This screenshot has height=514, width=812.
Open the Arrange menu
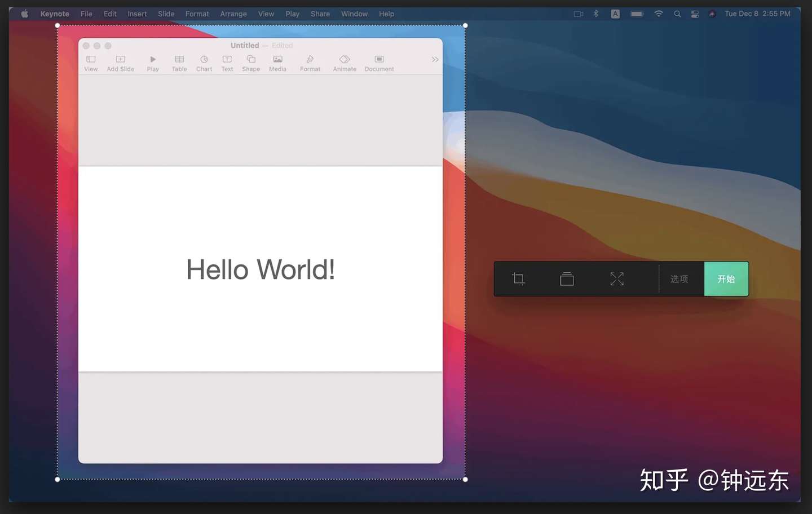(x=233, y=14)
